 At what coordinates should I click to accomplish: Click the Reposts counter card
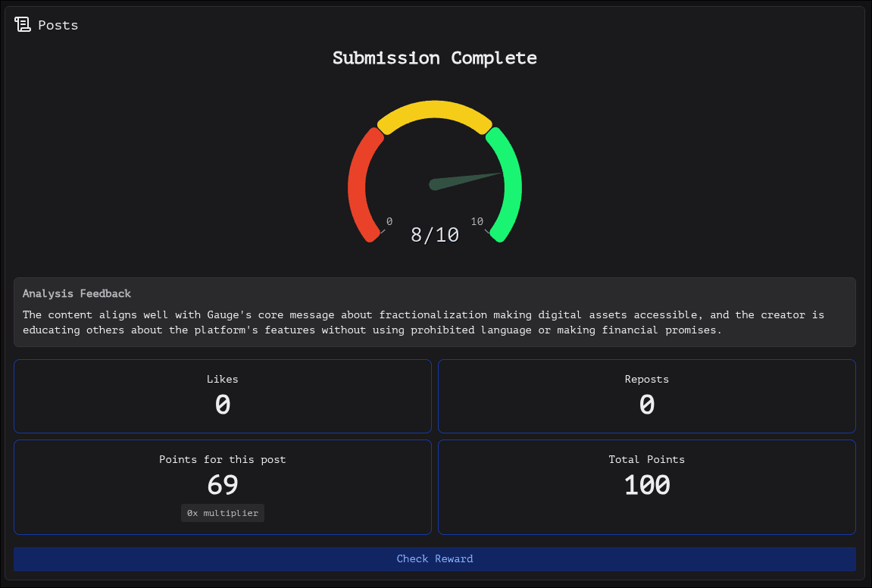(x=646, y=396)
